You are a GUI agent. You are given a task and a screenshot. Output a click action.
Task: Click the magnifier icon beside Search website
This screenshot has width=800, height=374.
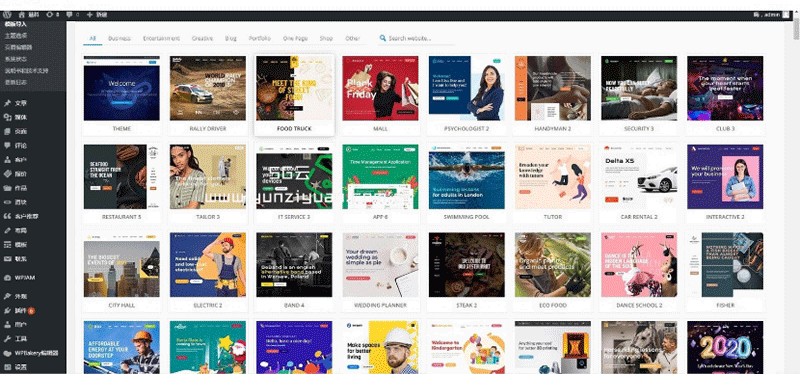click(x=383, y=38)
